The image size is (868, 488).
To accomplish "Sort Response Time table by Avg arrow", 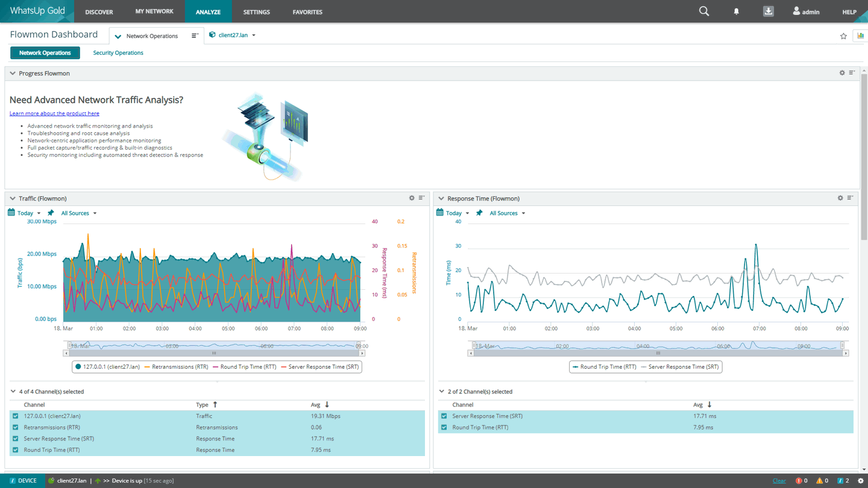I will (709, 405).
